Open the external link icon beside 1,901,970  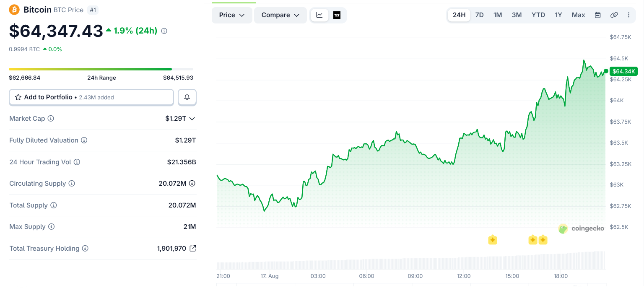point(193,249)
